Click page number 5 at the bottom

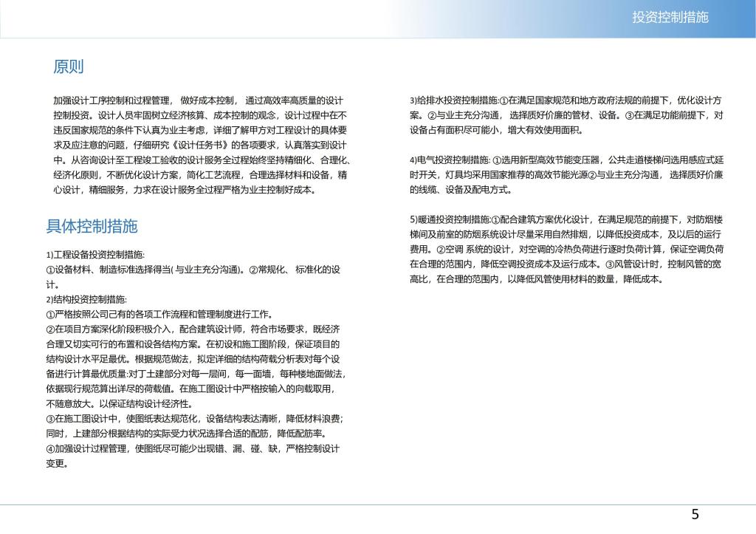coord(695,515)
